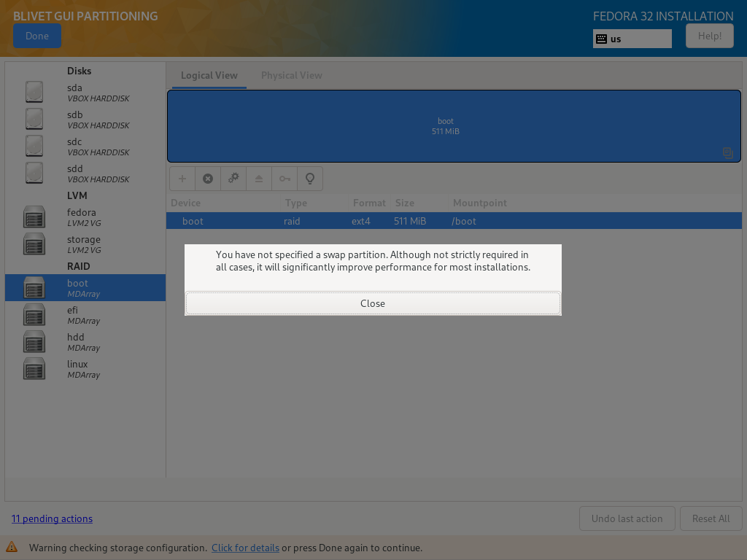This screenshot has height=560, width=747.
Task: Open the 11 pending actions link
Action: click(52, 518)
